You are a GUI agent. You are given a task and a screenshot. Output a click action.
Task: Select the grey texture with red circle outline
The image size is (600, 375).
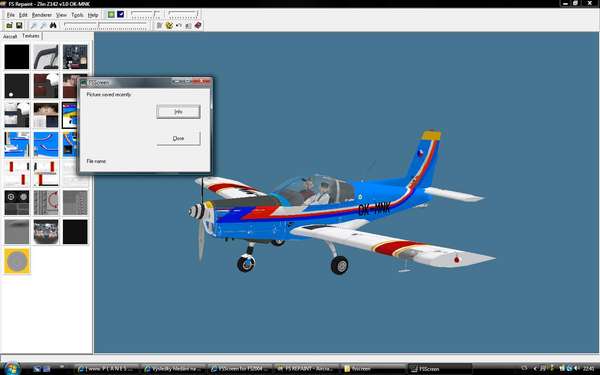pos(46,202)
